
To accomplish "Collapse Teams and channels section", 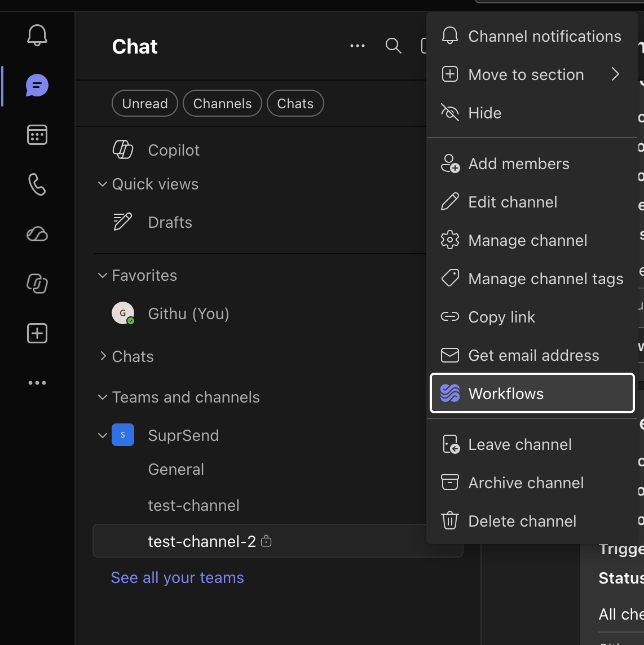I will [x=103, y=397].
